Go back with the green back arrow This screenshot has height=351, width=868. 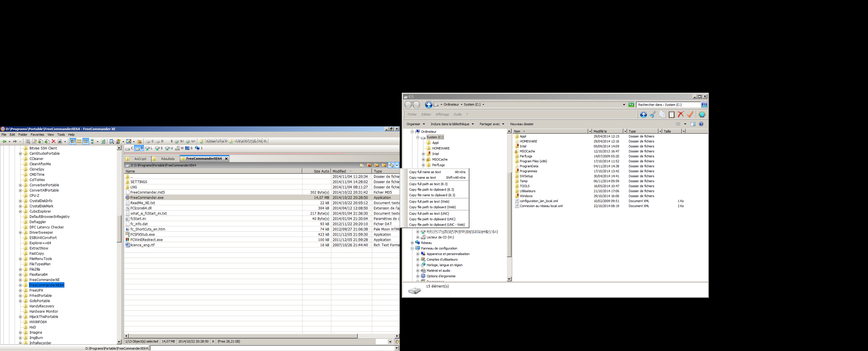coord(4,142)
